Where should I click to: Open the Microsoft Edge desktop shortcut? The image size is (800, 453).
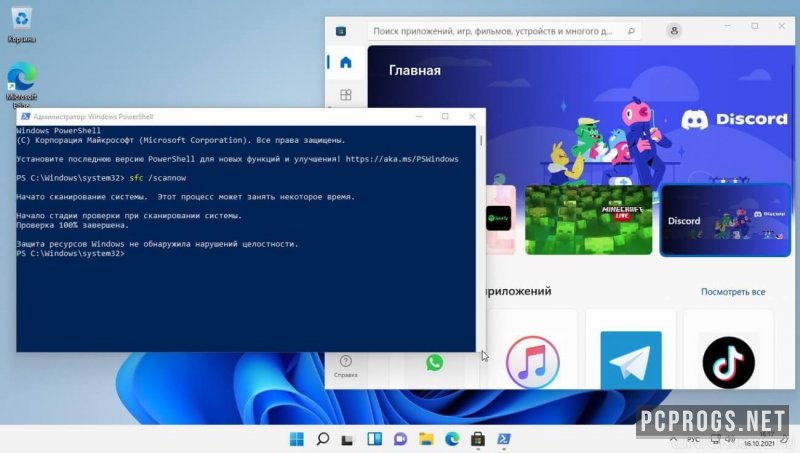coord(21,84)
